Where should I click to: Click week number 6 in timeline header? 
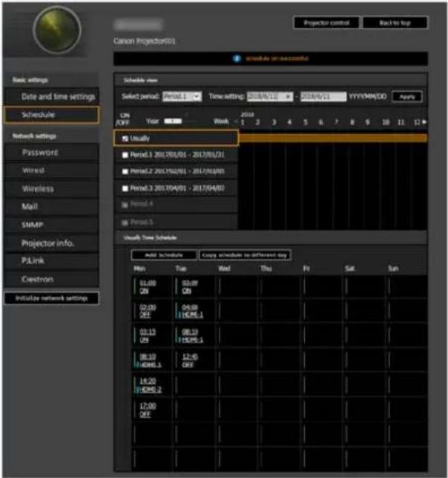point(320,122)
